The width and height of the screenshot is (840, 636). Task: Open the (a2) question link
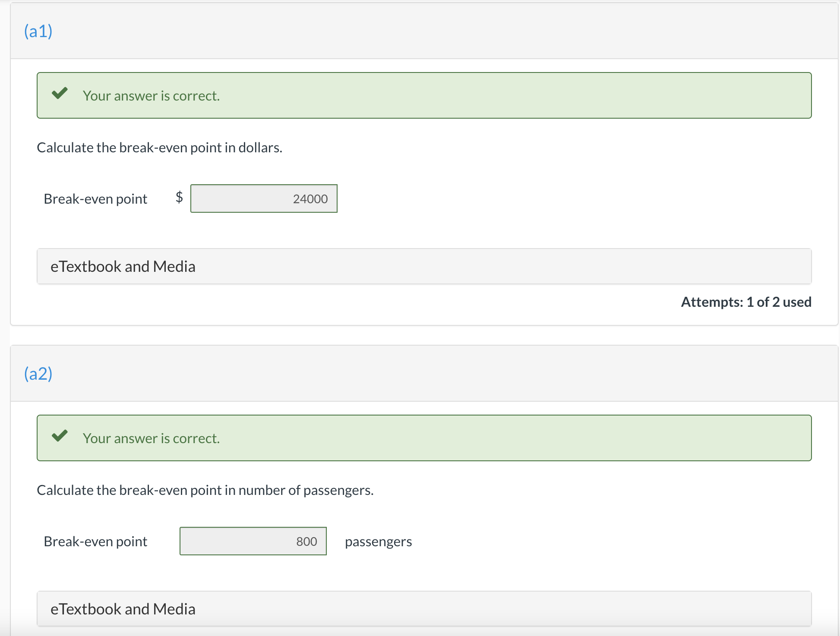click(38, 374)
